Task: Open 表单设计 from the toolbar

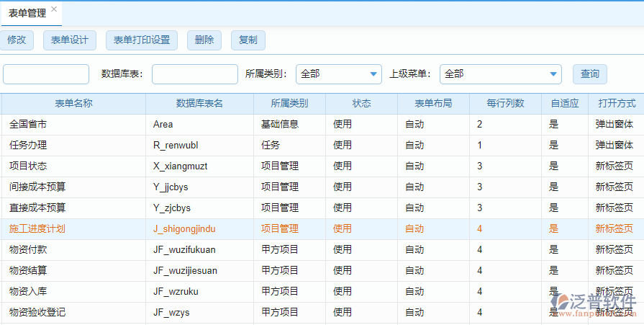Action: click(x=70, y=40)
